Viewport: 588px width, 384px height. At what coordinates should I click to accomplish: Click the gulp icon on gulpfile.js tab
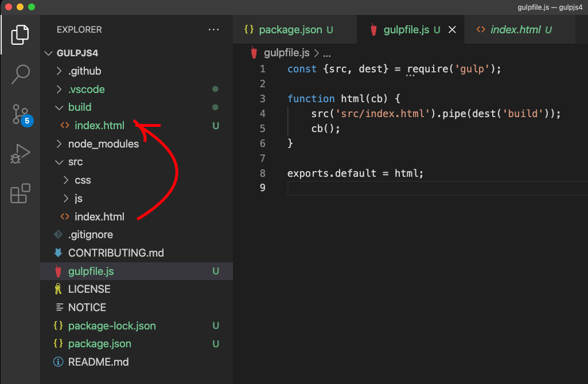tap(373, 29)
